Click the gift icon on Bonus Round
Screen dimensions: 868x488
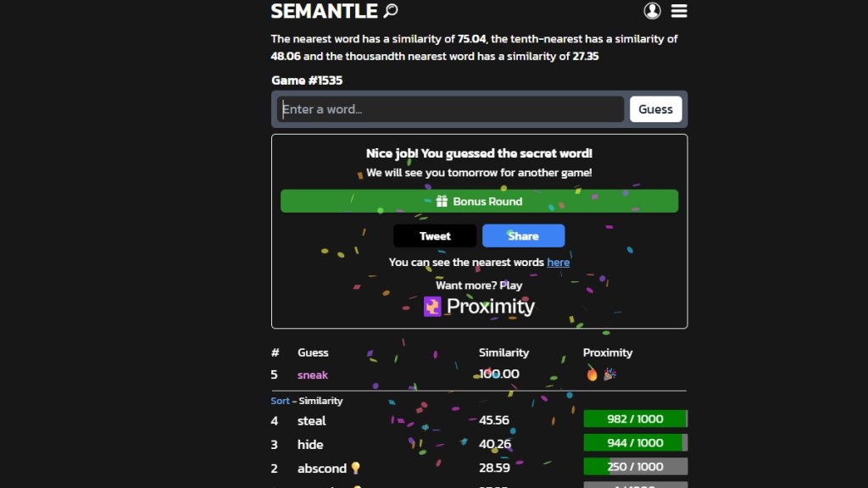(442, 201)
